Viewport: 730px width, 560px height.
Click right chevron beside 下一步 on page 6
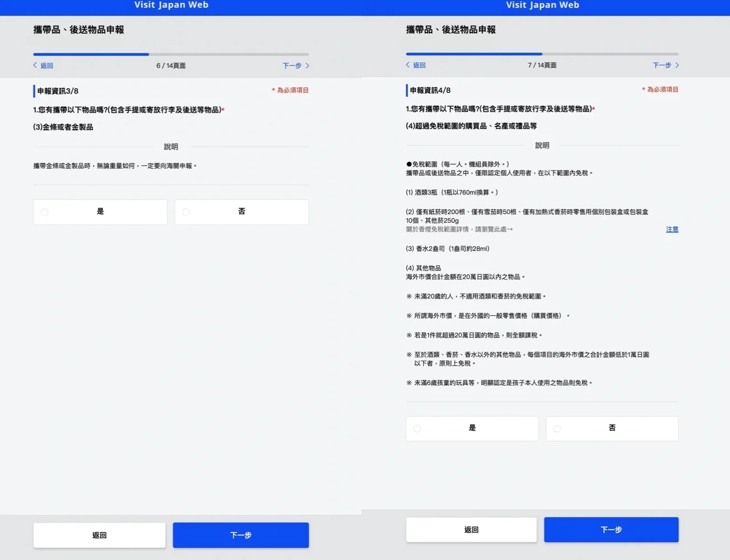pyautogui.click(x=307, y=66)
